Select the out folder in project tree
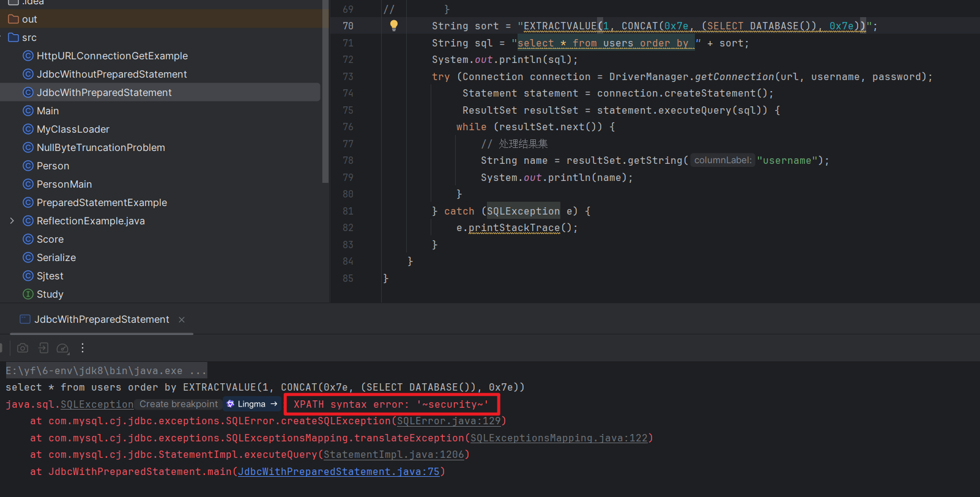Viewport: 980px width, 497px height. click(x=29, y=20)
